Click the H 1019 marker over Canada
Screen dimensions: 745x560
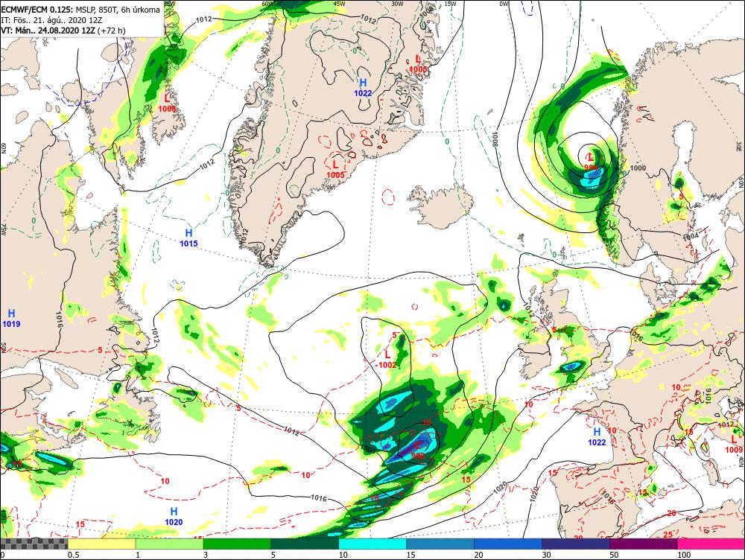coord(11,319)
